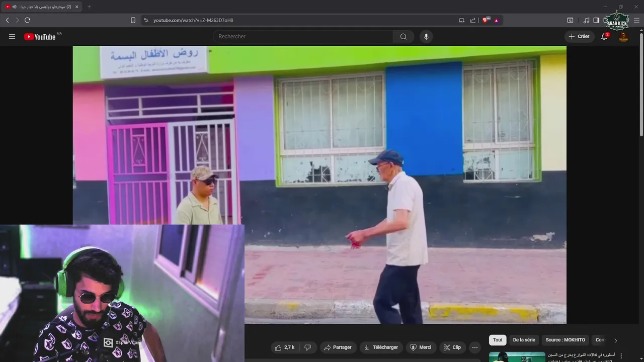Click the Rechercher search field
This screenshot has height=362, width=644.
click(x=303, y=36)
